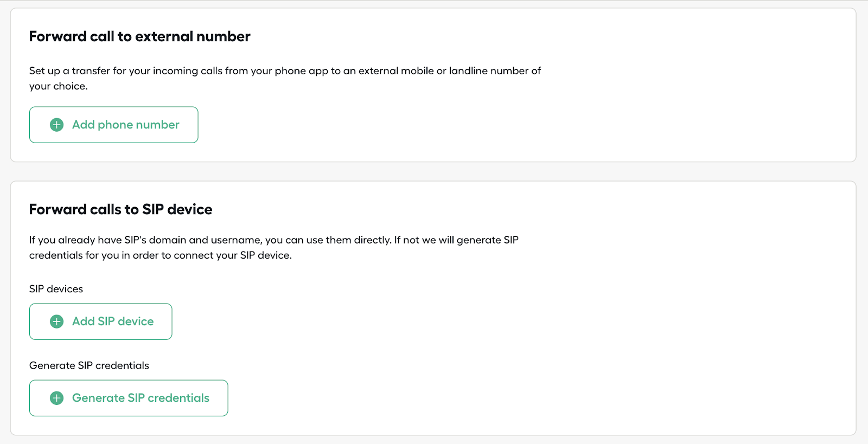Image resolution: width=868 pixels, height=444 pixels.
Task: Click the plus icon beside Add phone number
Action: pyautogui.click(x=56, y=125)
